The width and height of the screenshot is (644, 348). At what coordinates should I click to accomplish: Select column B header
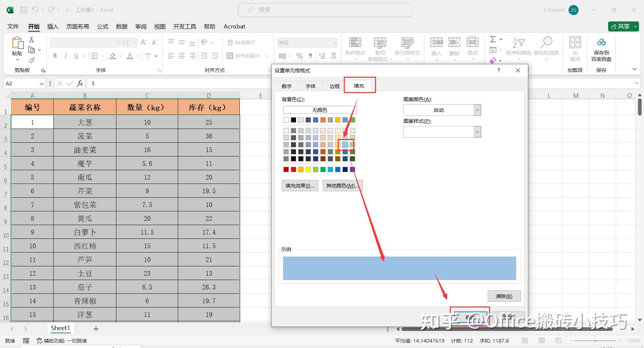[x=85, y=95]
